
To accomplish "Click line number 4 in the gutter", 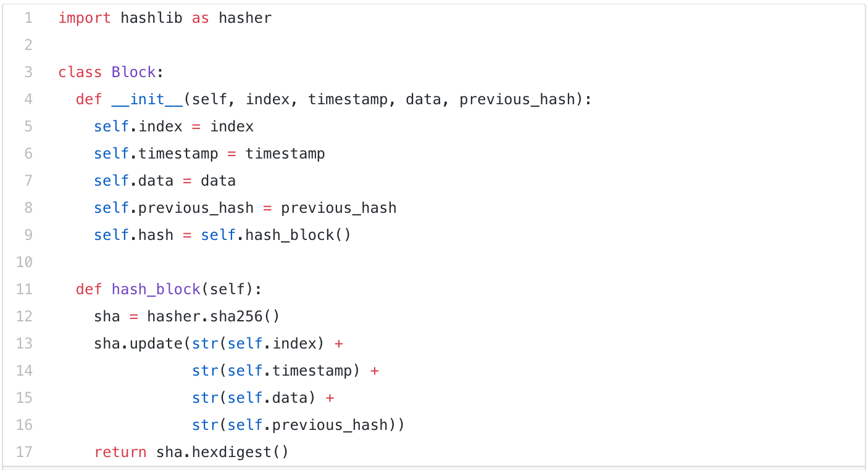I will click(x=28, y=99).
